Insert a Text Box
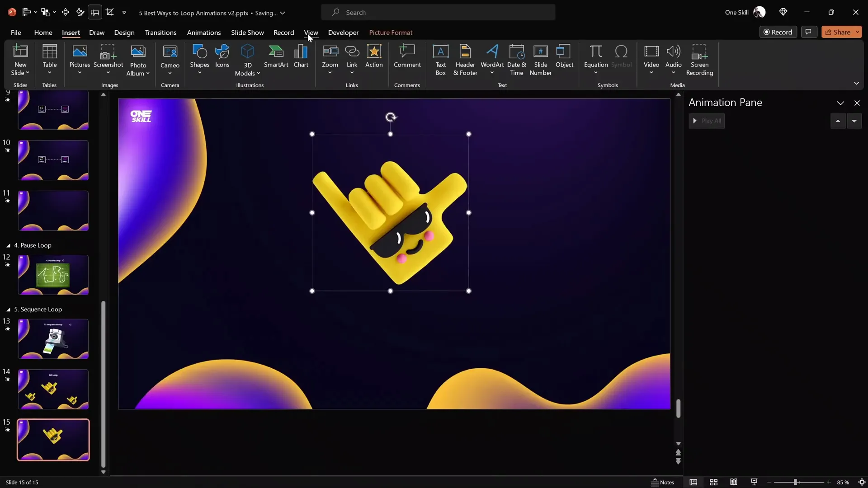Viewport: 868px width, 488px height. 440,59
